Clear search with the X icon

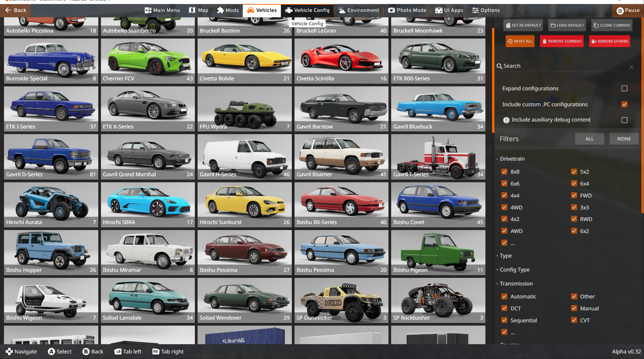(632, 67)
